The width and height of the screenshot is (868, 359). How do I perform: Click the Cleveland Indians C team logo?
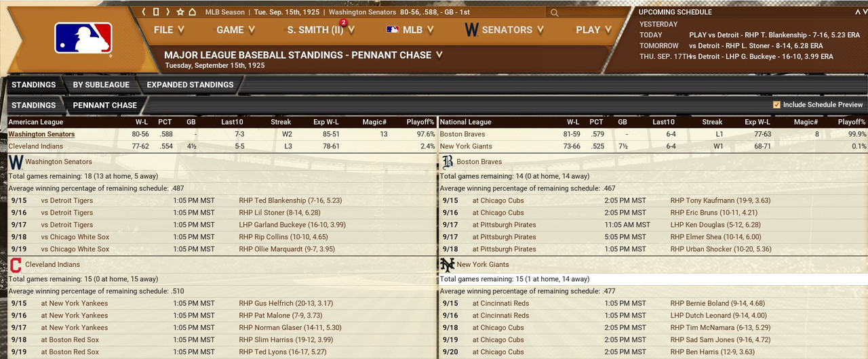16,265
